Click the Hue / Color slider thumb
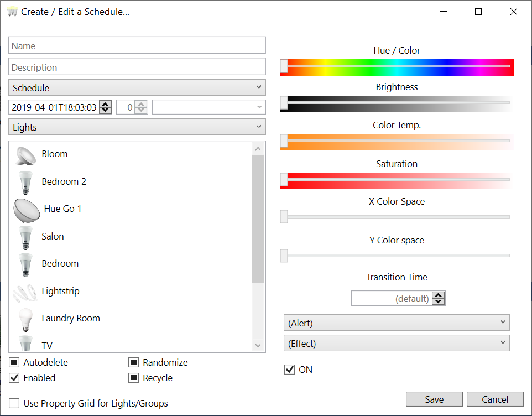This screenshot has width=532, height=416. (x=284, y=66)
